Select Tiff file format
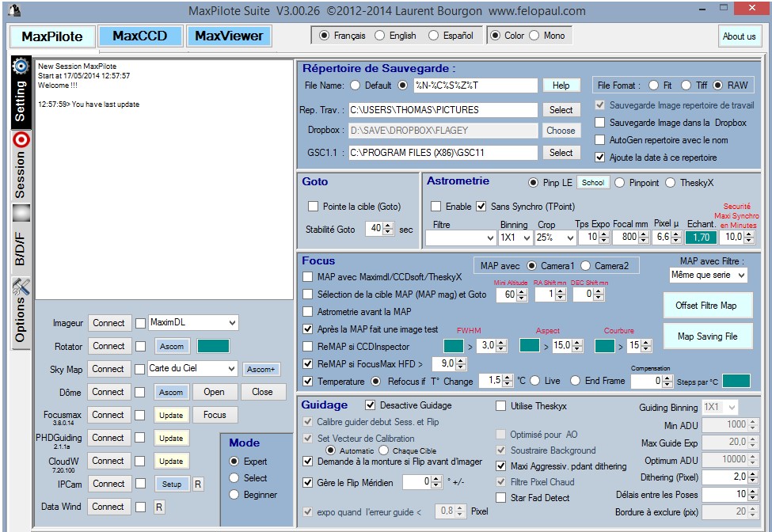This screenshot has height=532, width=772. tap(694, 85)
